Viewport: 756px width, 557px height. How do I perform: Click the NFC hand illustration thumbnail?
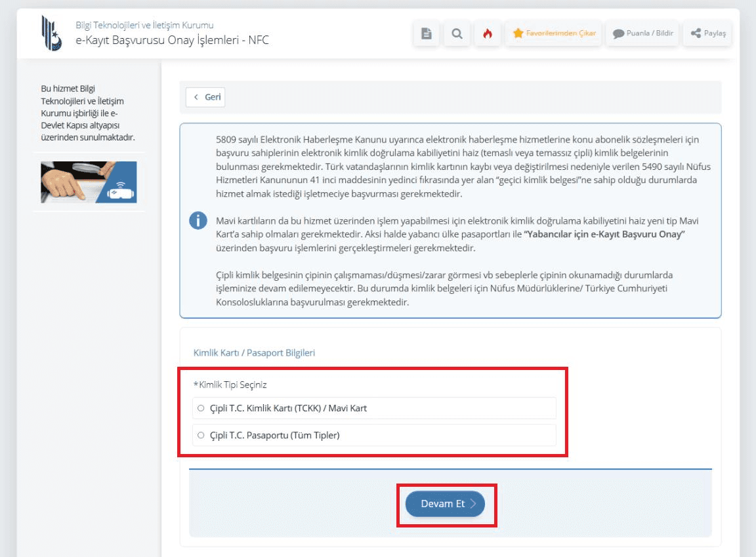[x=89, y=182]
